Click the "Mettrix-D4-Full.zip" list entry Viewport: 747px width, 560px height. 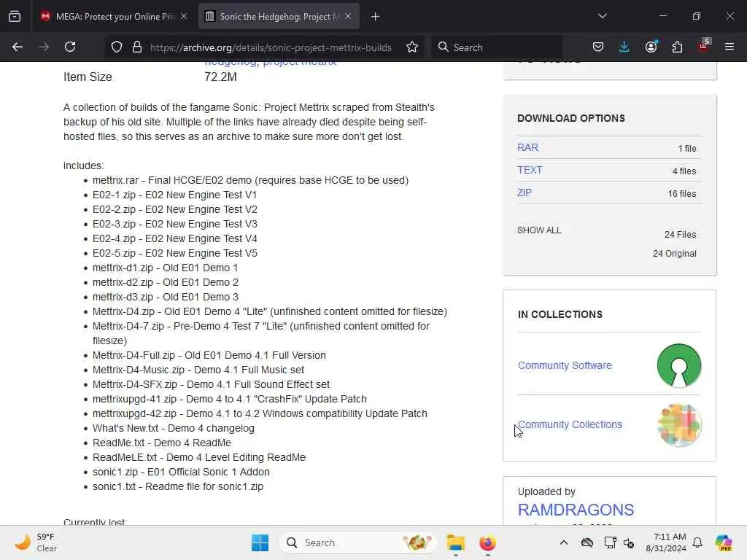(209, 355)
